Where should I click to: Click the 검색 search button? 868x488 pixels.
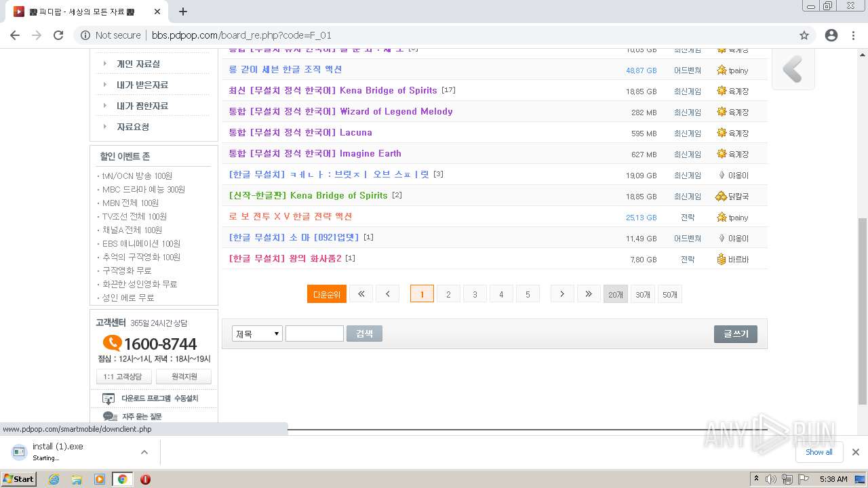(x=364, y=333)
